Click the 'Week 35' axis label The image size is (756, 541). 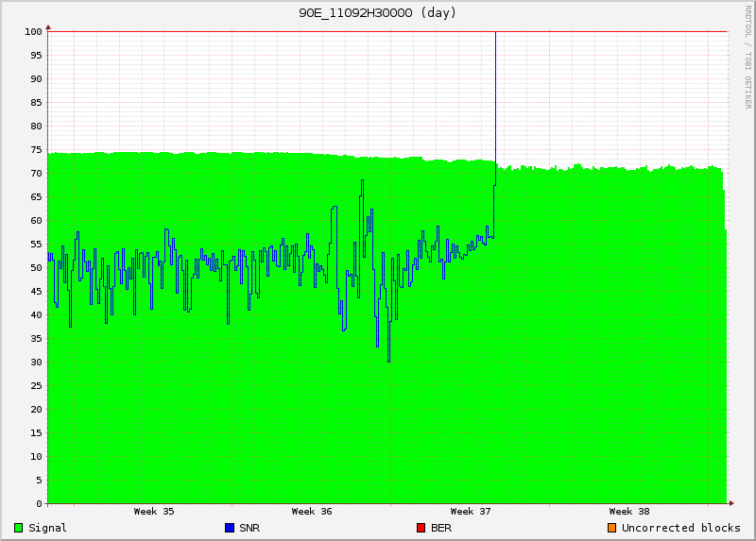pyautogui.click(x=154, y=512)
